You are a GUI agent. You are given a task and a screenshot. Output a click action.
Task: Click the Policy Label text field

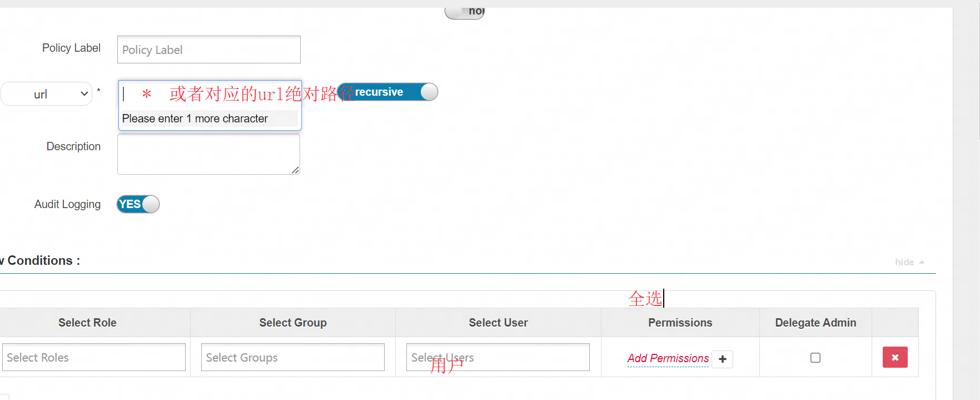click(x=208, y=50)
